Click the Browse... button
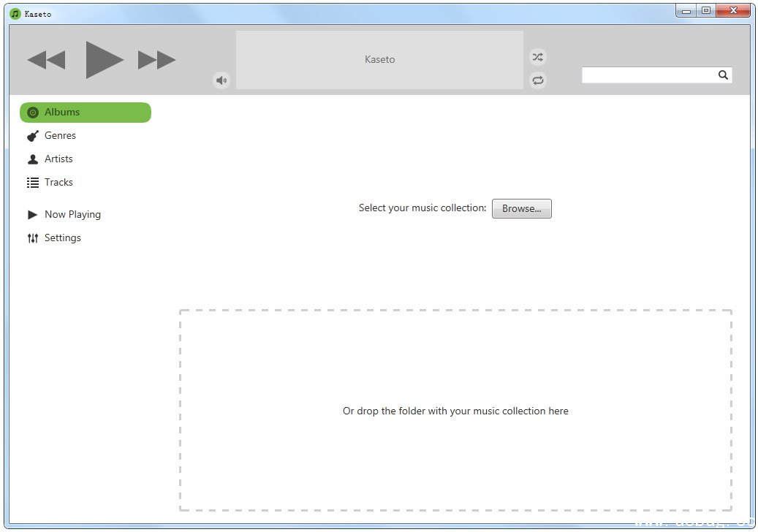This screenshot has height=532, width=758. coord(521,209)
